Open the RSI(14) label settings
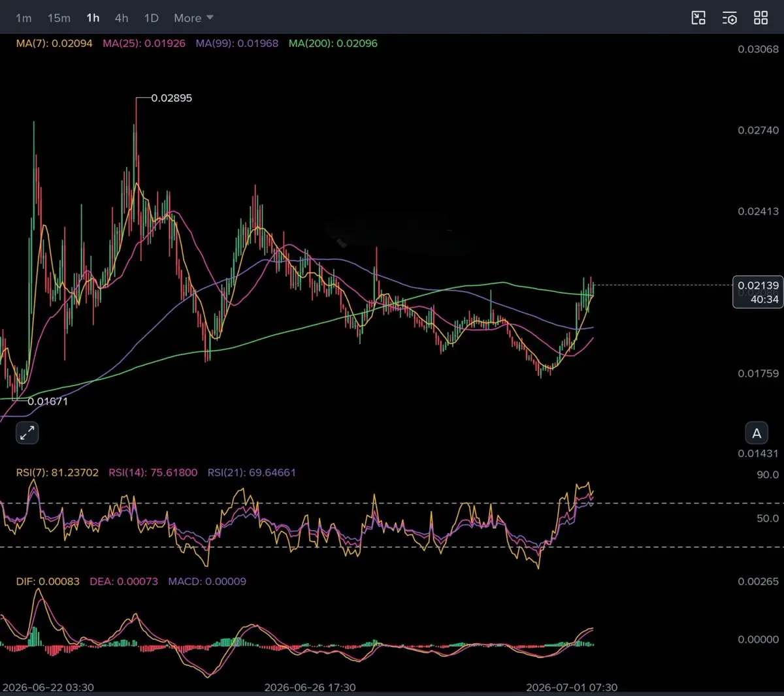Screen dimensions: 784x696 [x=153, y=472]
